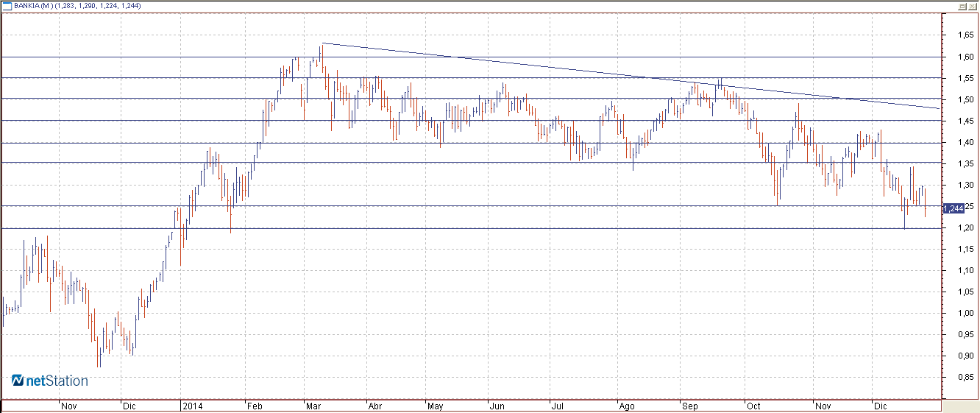Image resolution: width=980 pixels, height=413 pixels.
Task: Click the 0,95 price axis label
Action: (966, 334)
